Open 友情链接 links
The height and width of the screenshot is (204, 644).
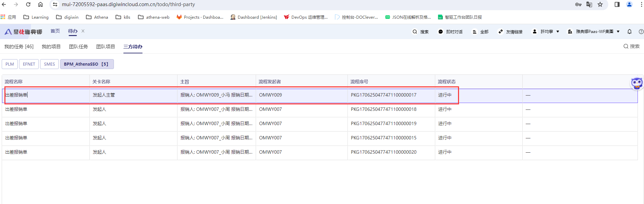pyautogui.click(x=510, y=32)
